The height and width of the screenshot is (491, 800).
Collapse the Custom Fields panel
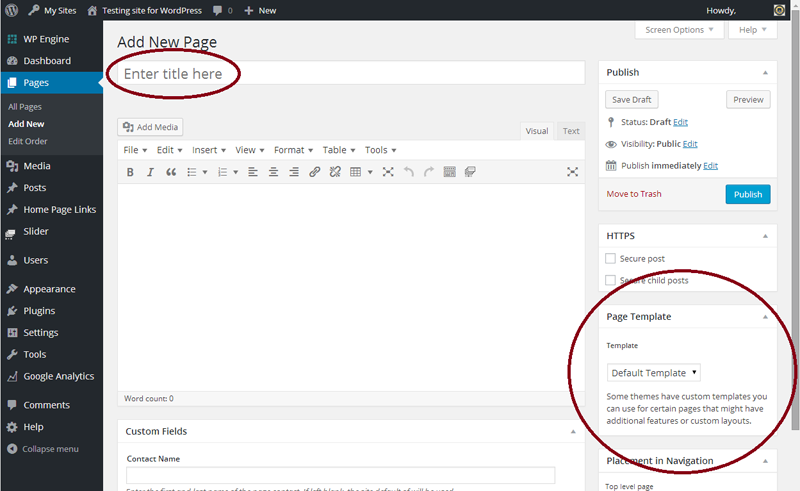tap(573, 431)
